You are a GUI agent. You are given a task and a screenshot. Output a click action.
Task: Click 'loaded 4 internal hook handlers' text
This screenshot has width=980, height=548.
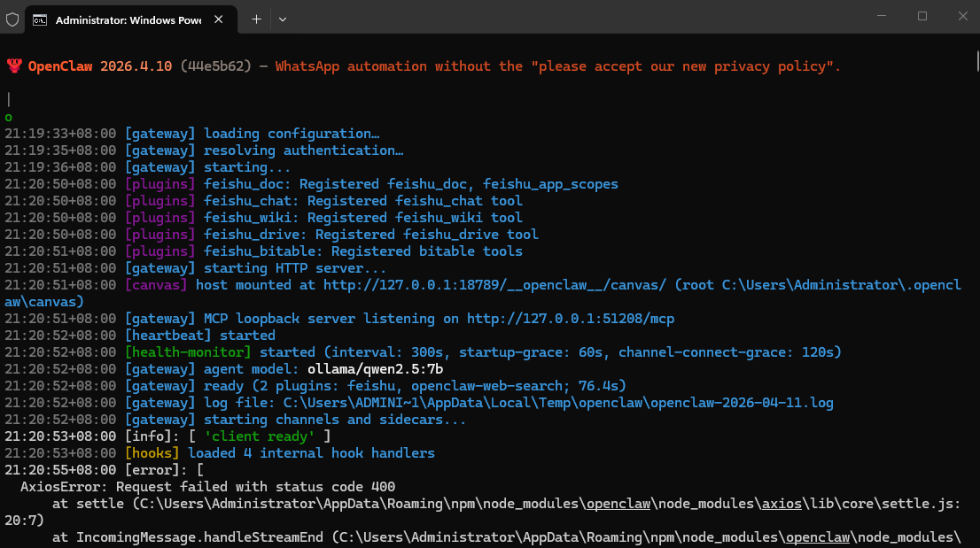[x=311, y=454]
